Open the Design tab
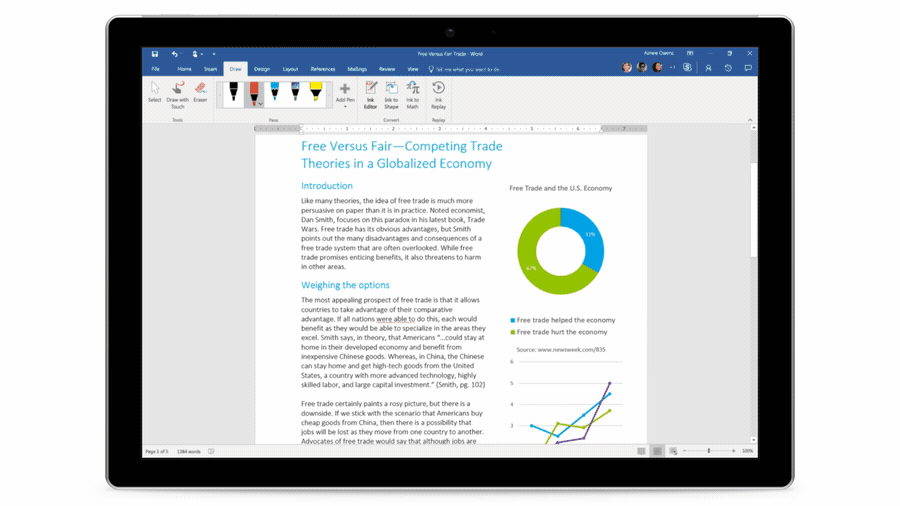The width and height of the screenshot is (900, 506). click(262, 69)
